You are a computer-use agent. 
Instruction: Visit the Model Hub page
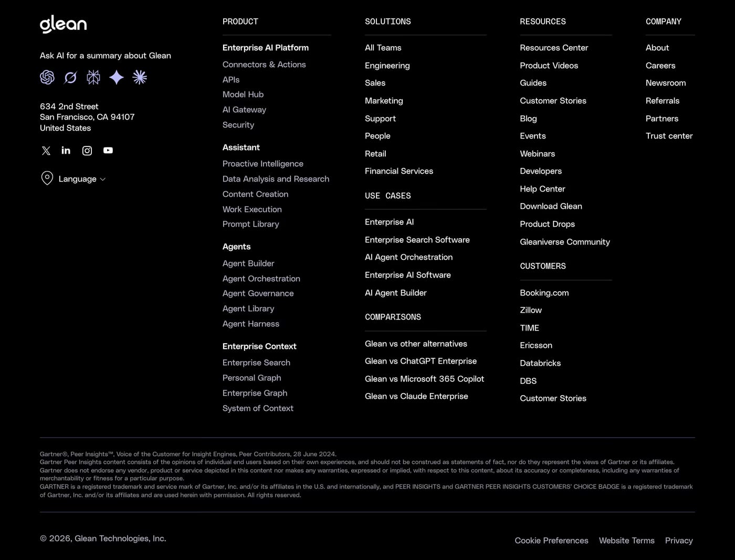click(x=243, y=94)
